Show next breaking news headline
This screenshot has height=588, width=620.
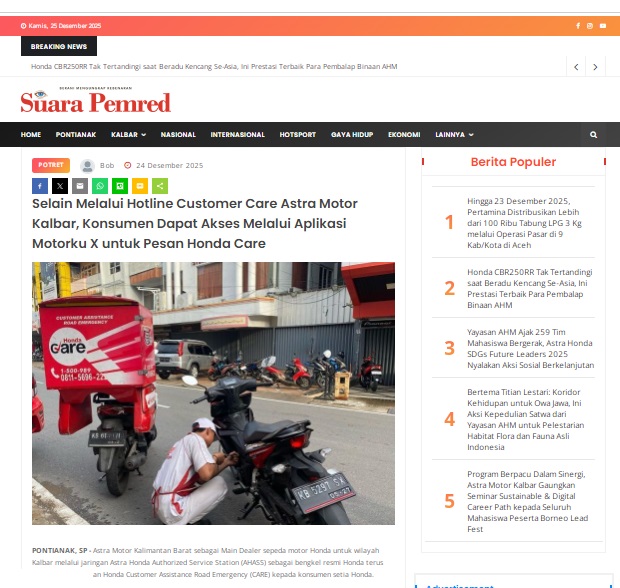595,67
